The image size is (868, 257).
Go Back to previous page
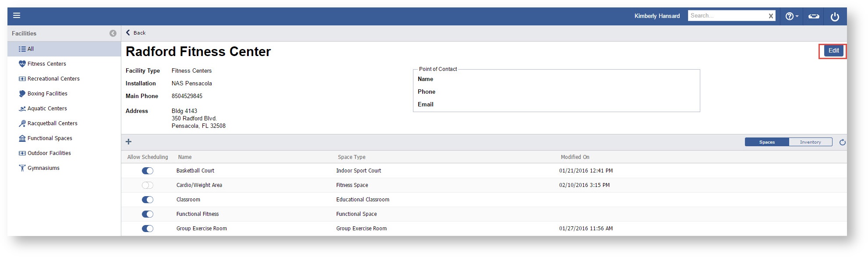(136, 33)
